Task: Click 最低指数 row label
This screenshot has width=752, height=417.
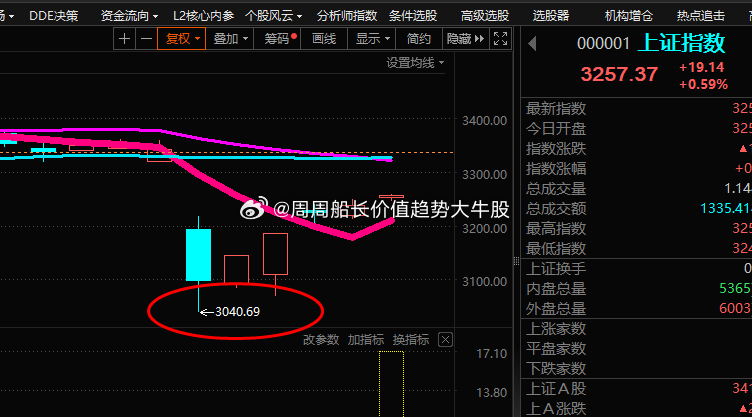Action: click(556, 249)
